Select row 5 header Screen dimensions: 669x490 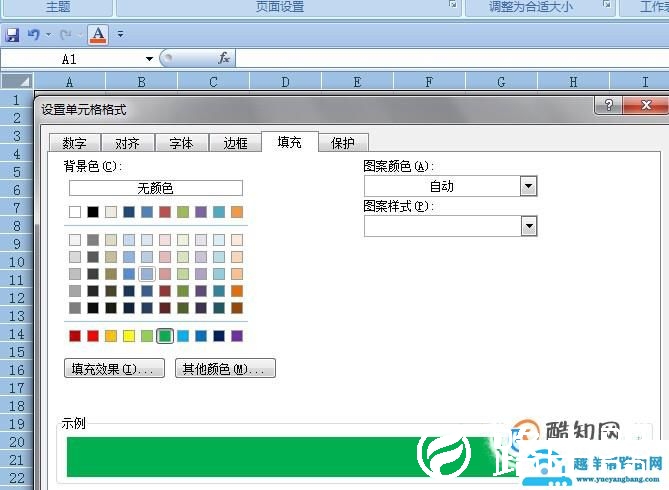[17, 172]
